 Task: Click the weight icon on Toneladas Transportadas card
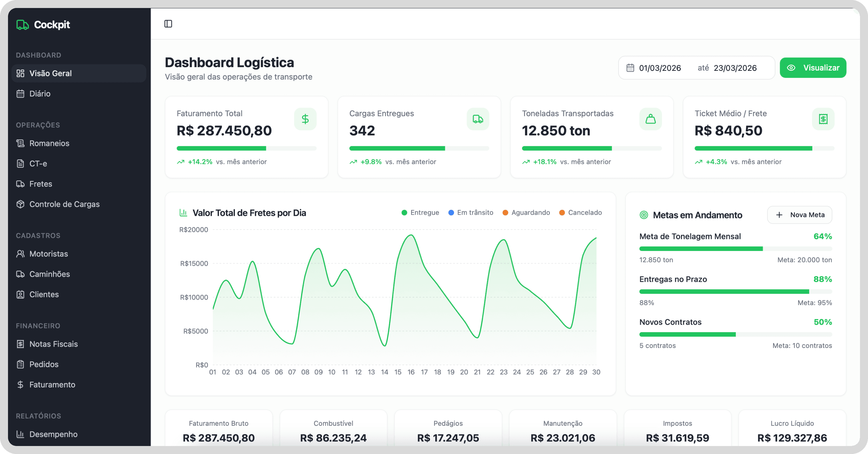[x=650, y=119]
